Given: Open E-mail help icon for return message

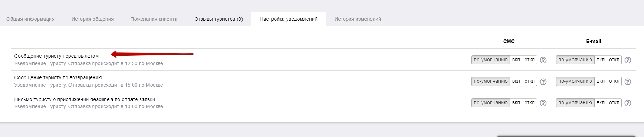Looking at the screenshot, I should (x=628, y=82).
